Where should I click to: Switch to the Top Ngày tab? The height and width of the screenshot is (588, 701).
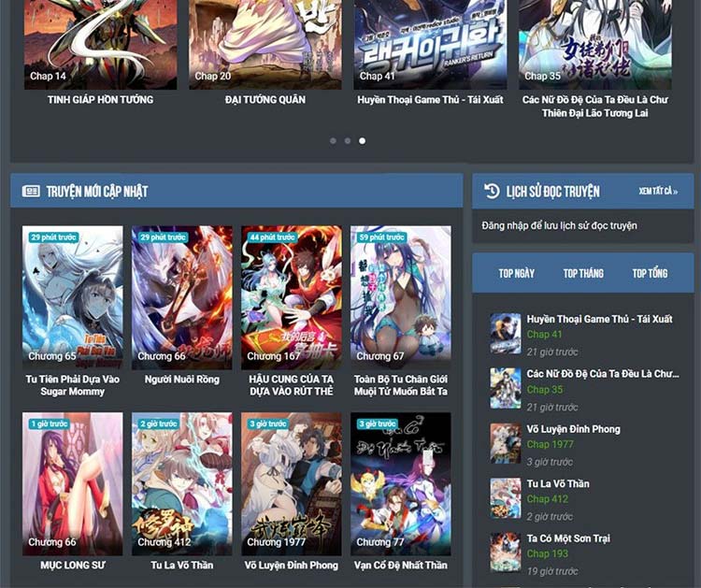517,273
